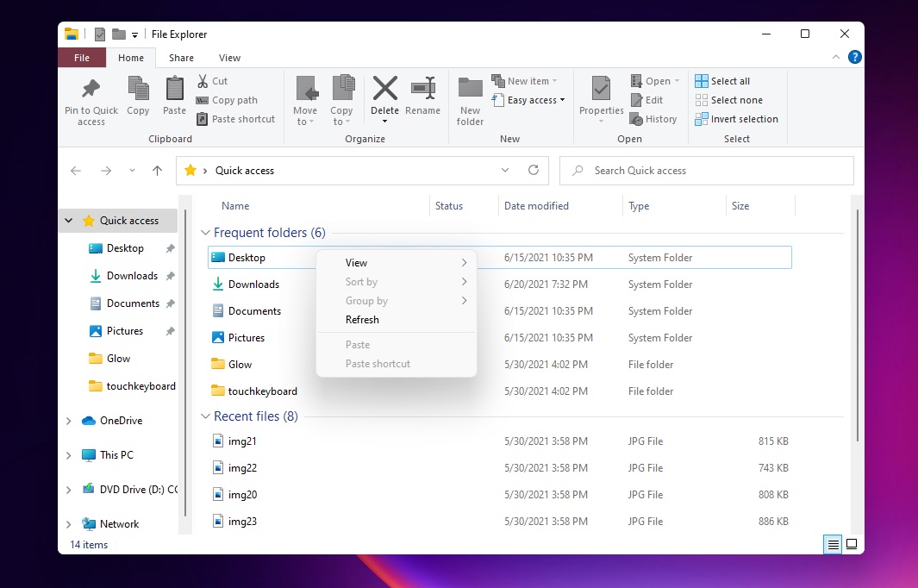This screenshot has height=588, width=918.
Task: Refresh the Quick access address bar
Action: tap(534, 171)
